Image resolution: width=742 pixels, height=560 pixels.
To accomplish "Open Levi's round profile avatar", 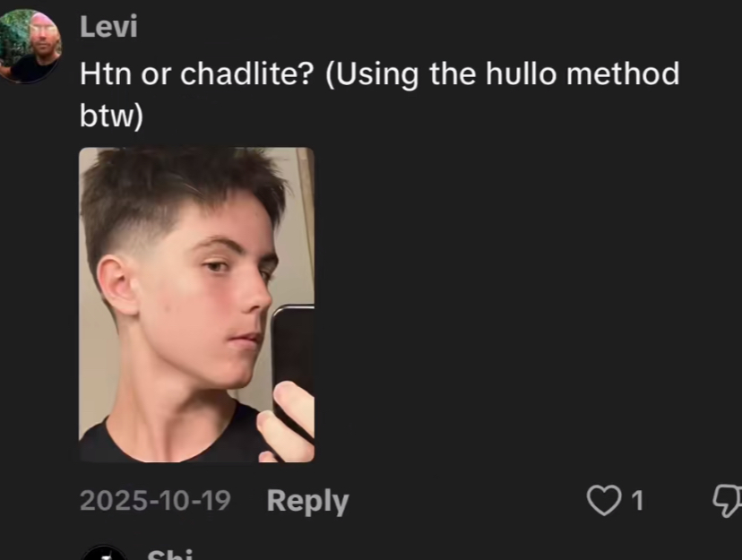I will [30, 47].
